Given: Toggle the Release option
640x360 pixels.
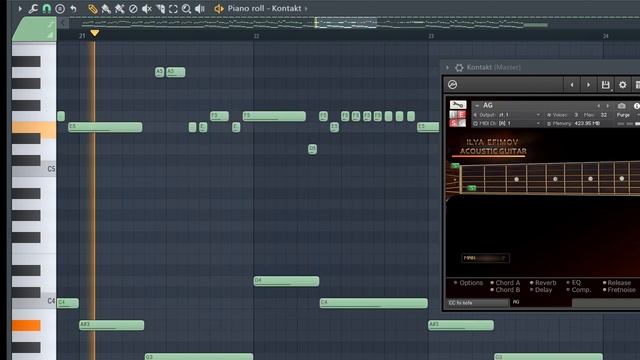Looking at the screenshot, I should point(617,282).
